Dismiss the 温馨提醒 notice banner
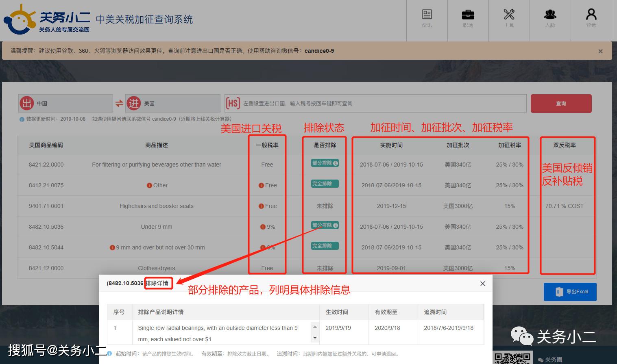The height and width of the screenshot is (364, 617). point(600,51)
